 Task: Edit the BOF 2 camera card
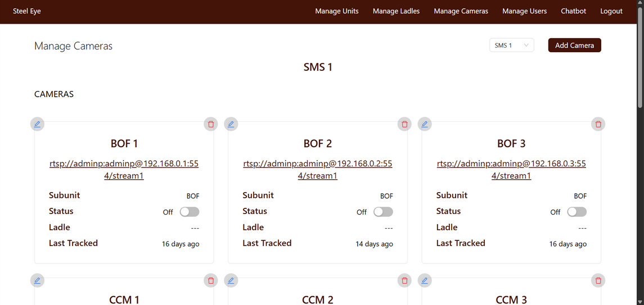coord(231,124)
